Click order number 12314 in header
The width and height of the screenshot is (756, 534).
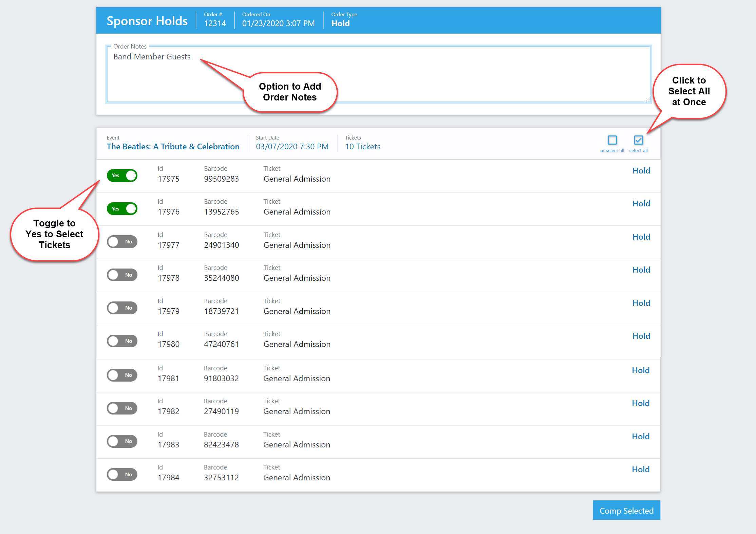click(215, 23)
